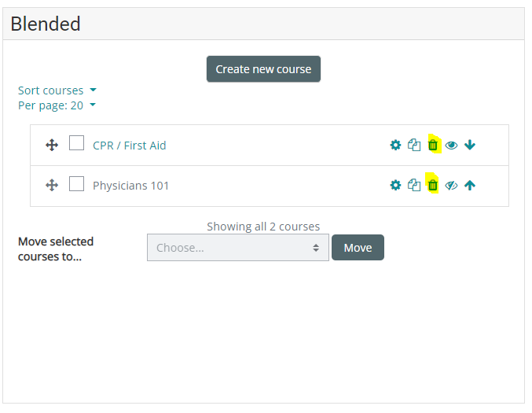This screenshot has width=532, height=413.
Task: Delete the Physicians 101 course
Action: (x=432, y=186)
